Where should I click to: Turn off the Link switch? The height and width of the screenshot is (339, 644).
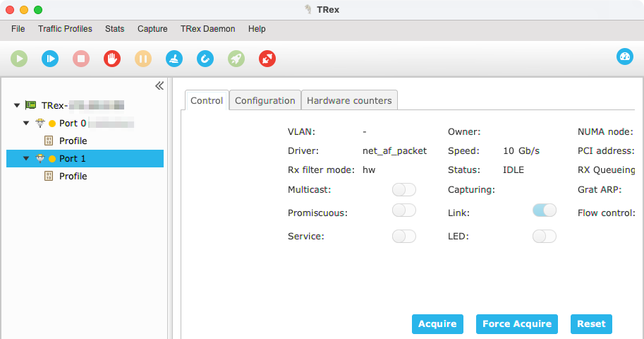[x=545, y=210]
